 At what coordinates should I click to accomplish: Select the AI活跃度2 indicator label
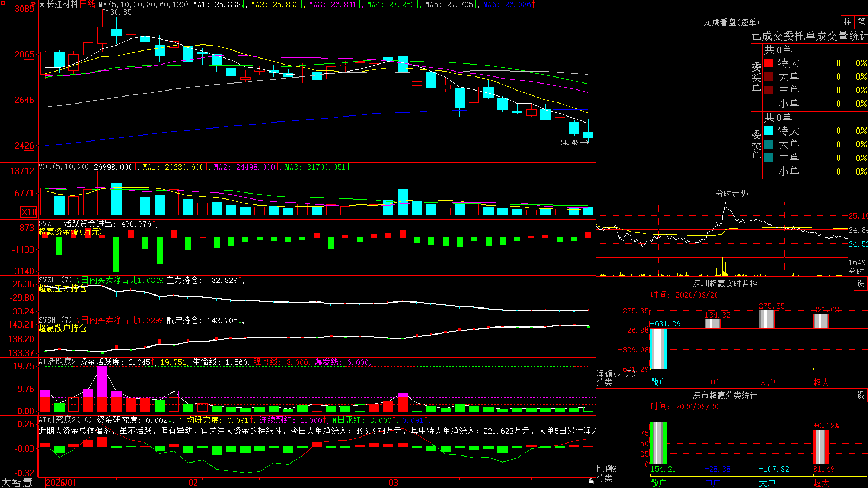coord(58,362)
